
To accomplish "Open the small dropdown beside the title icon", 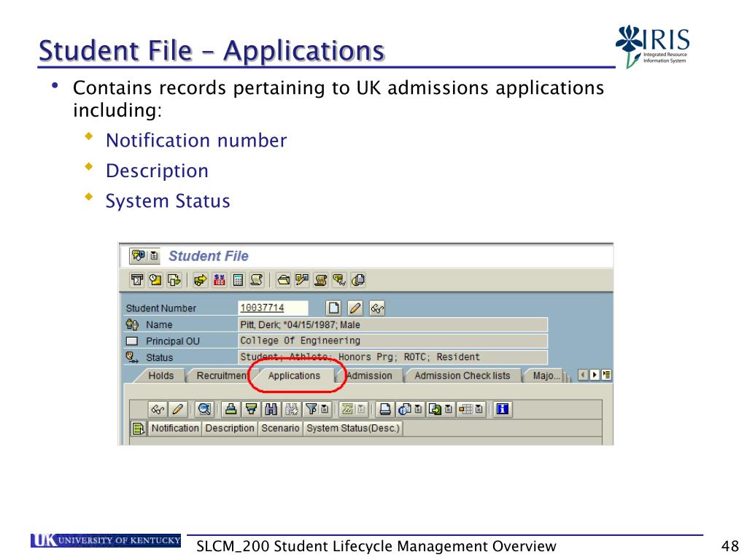I will tap(154, 256).
